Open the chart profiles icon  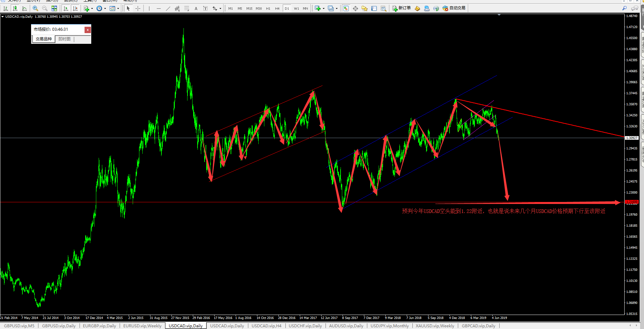[331, 8]
